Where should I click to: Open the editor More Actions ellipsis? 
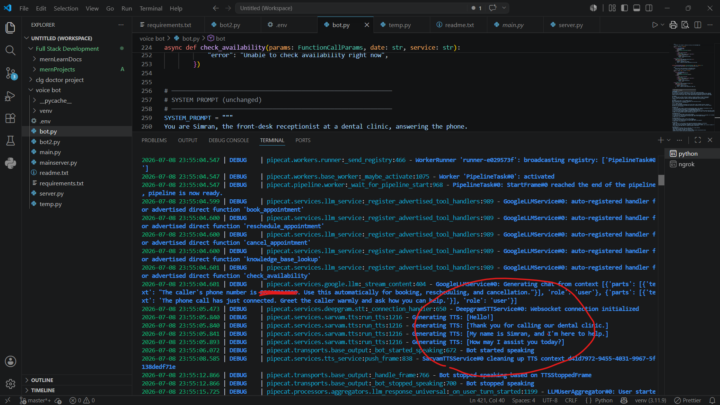(x=710, y=25)
